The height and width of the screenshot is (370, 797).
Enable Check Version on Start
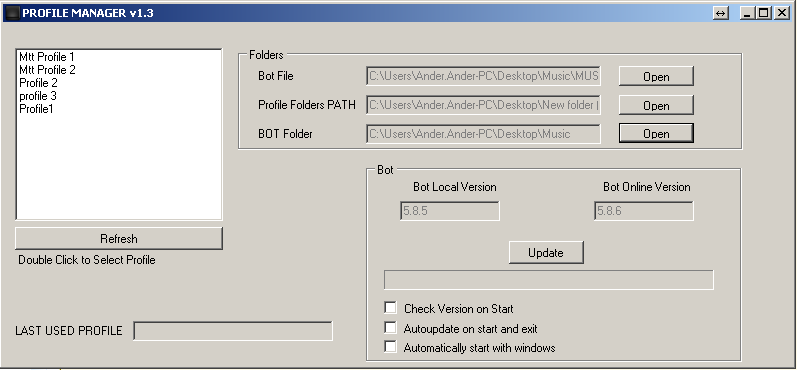390,308
